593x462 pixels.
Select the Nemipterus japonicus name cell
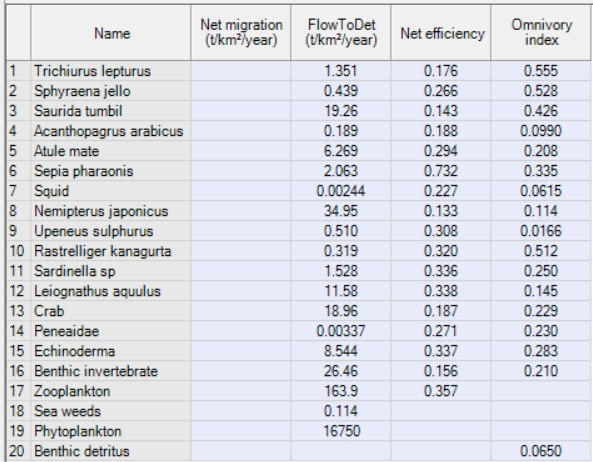pyautogui.click(x=111, y=211)
